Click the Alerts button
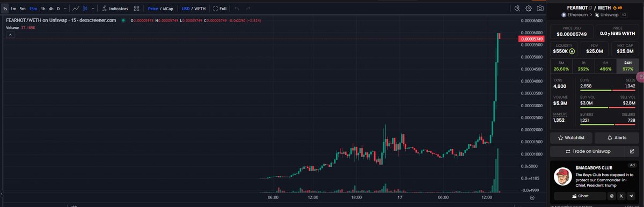 [x=617, y=138]
